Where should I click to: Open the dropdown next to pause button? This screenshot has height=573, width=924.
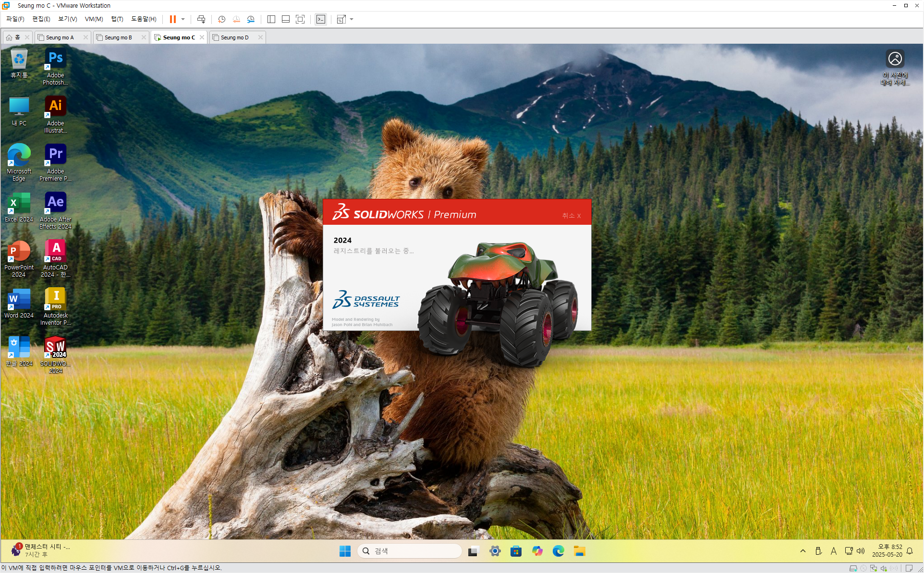click(183, 19)
